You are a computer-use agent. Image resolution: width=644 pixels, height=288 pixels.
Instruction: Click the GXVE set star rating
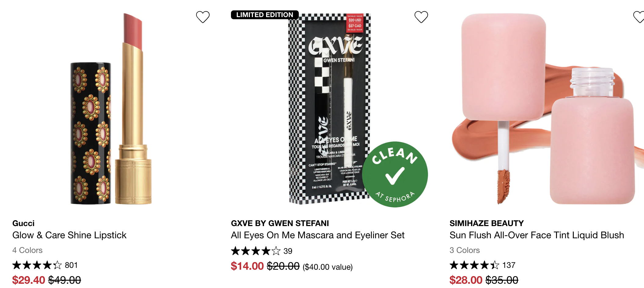pyautogui.click(x=255, y=251)
